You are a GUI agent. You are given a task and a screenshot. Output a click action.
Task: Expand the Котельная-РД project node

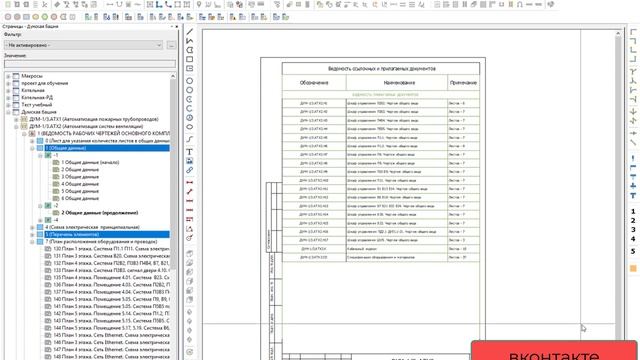[8, 98]
